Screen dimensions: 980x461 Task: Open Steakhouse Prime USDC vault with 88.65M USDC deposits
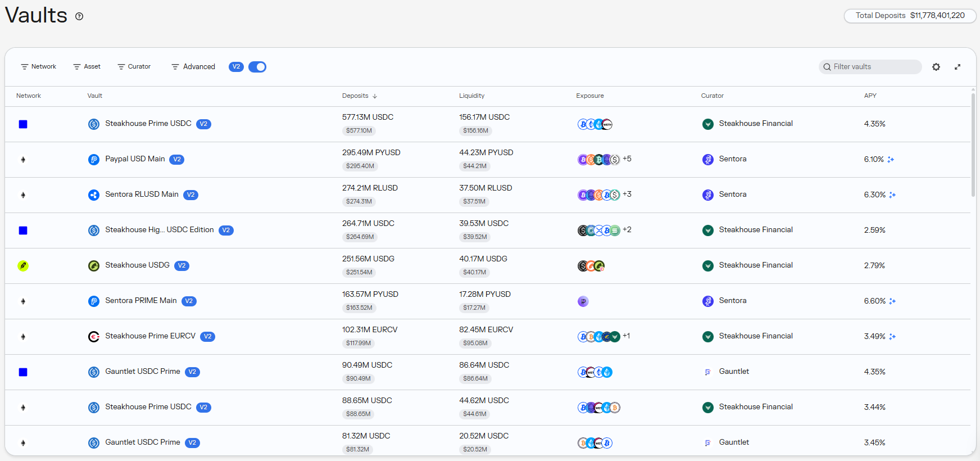pyautogui.click(x=148, y=407)
